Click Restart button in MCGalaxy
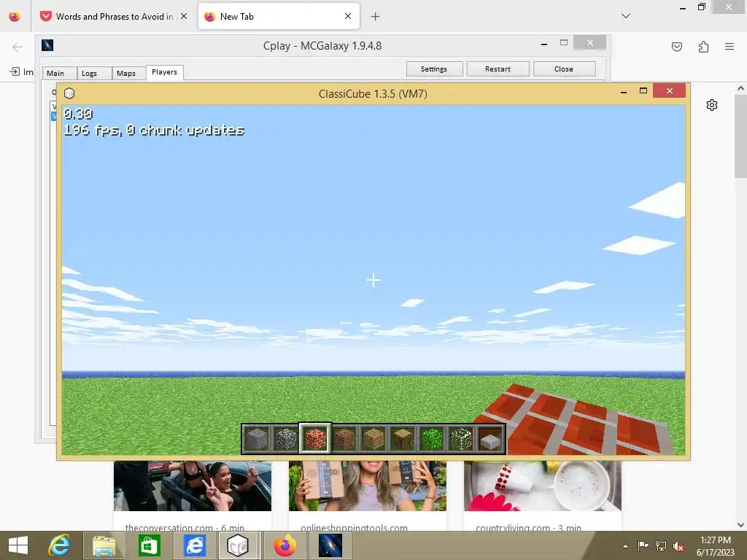Image resolution: width=747 pixels, height=560 pixels. 498,69
